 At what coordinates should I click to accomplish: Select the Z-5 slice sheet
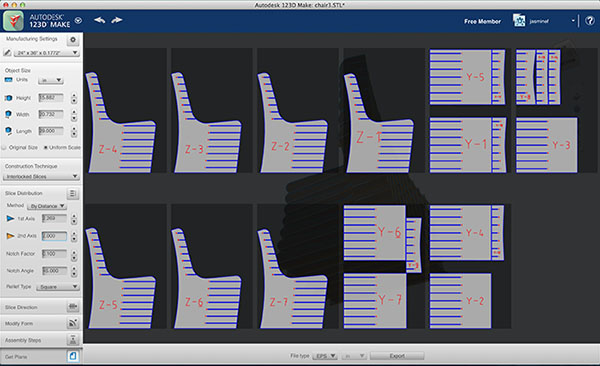pyautogui.click(x=125, y=266)
